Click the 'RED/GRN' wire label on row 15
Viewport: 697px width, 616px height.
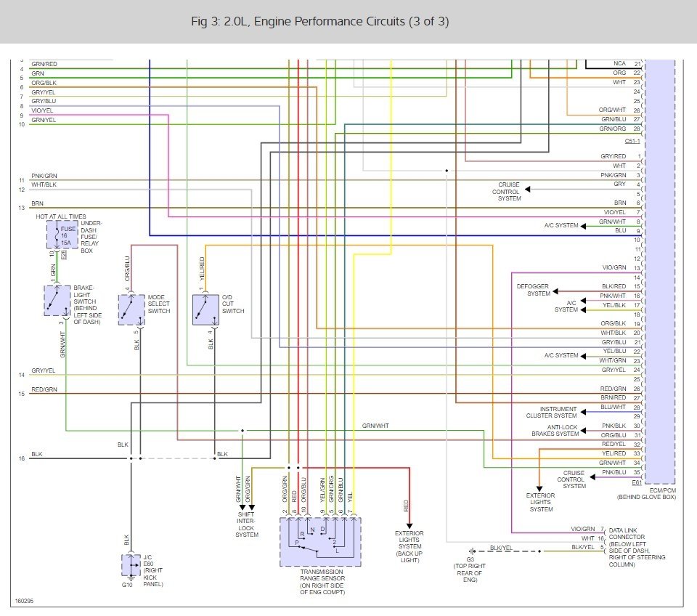pos(44,389)
